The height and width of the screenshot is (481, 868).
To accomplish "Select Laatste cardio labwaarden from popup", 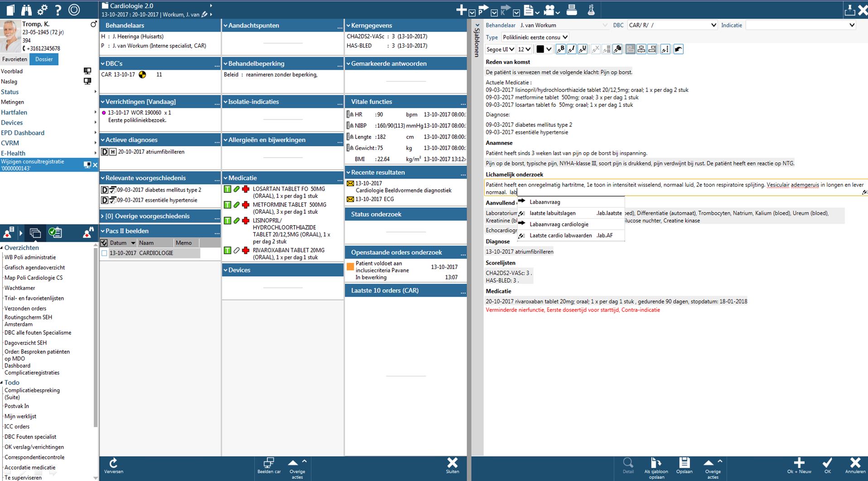I will (571, 236).
